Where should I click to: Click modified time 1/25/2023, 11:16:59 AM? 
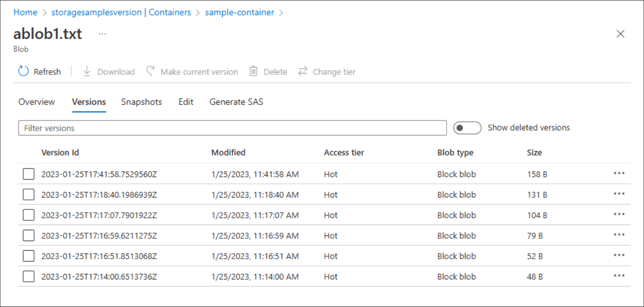[255, 235]
